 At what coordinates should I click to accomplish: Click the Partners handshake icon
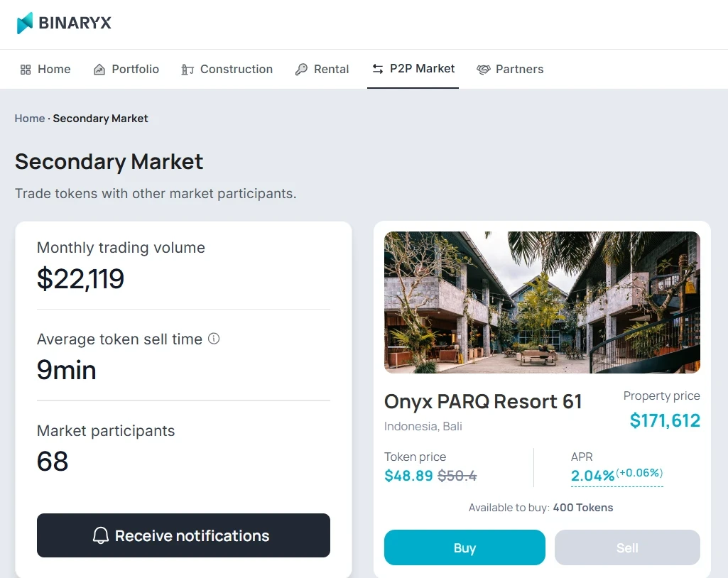point(484,70)
